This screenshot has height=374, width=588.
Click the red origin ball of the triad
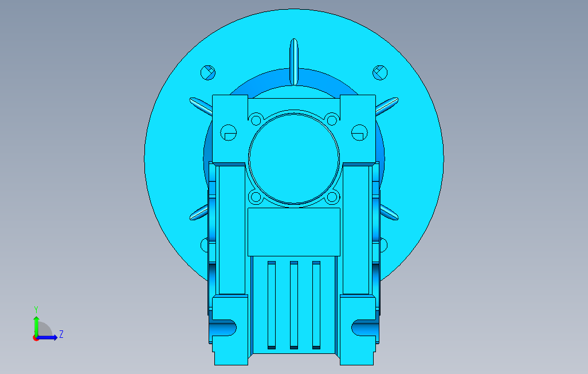(x=36, y=338)
